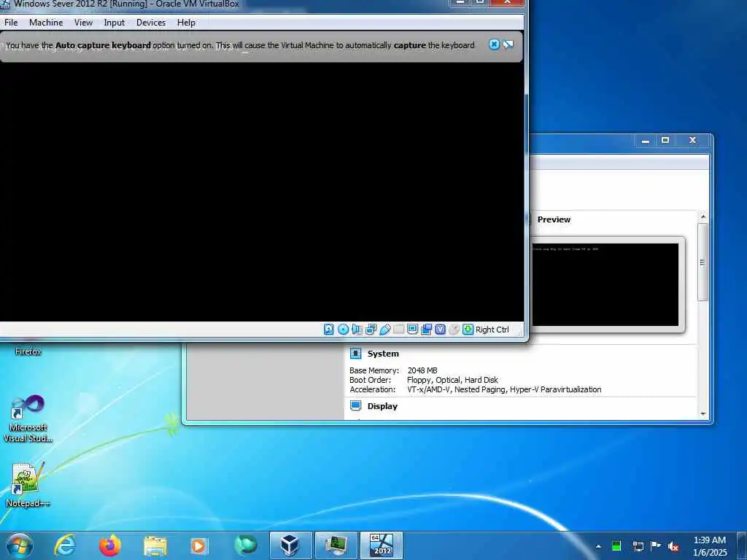Click the shared folders indicator icon

coord(399,330)
